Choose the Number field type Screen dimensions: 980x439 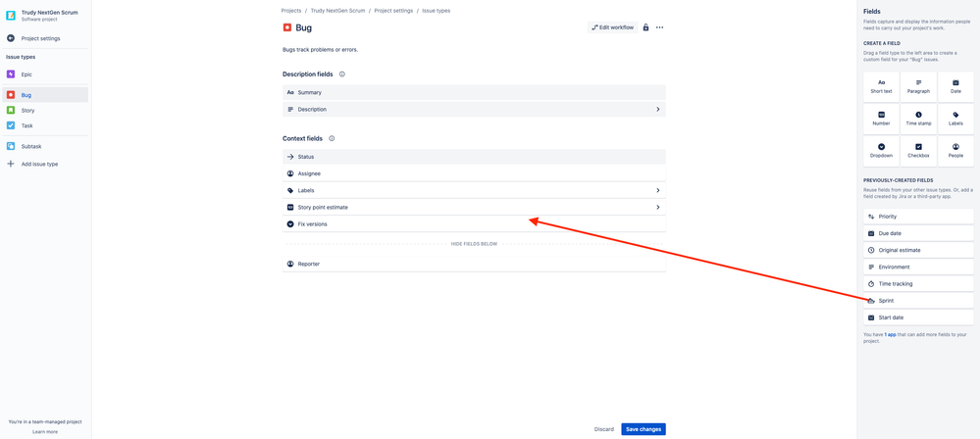click(881, 120)
